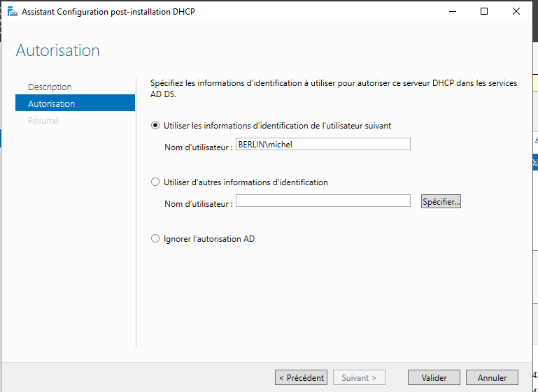The height and width of the screenshot is (392, 538).
Task: Confirm settings with the Valider button
Action: click(434, 377)
